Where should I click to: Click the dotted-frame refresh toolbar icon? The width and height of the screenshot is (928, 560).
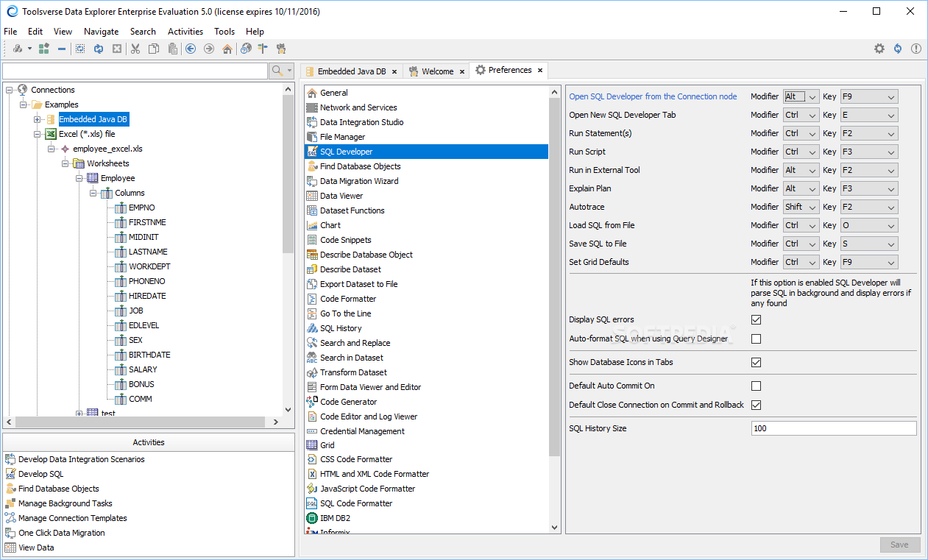click(80, 49)
